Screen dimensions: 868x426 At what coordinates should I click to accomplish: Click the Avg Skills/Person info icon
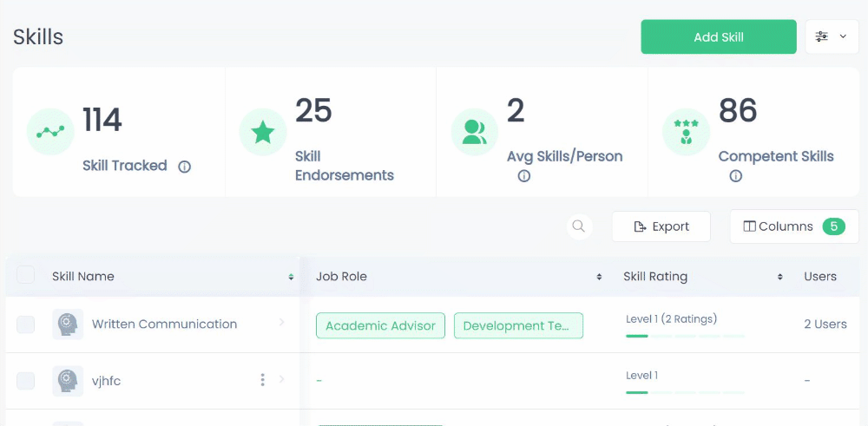524,176
